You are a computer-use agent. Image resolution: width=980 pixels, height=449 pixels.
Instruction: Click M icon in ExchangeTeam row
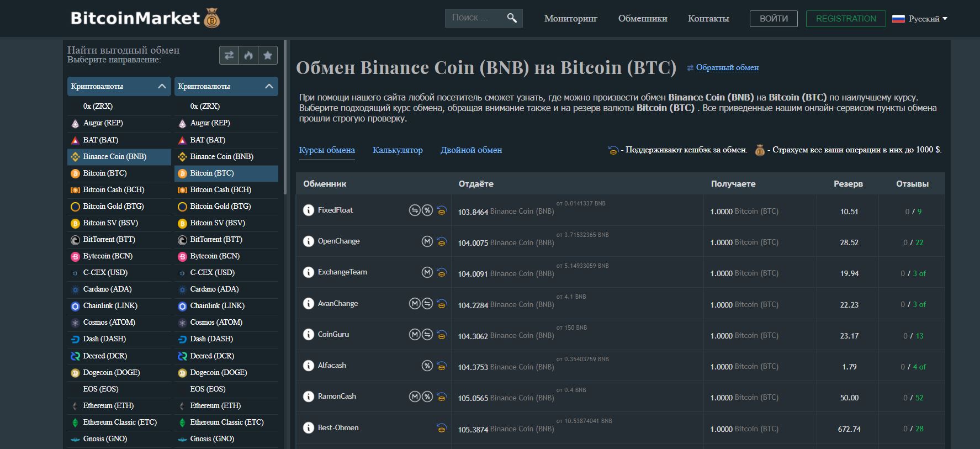coord(427,272)
